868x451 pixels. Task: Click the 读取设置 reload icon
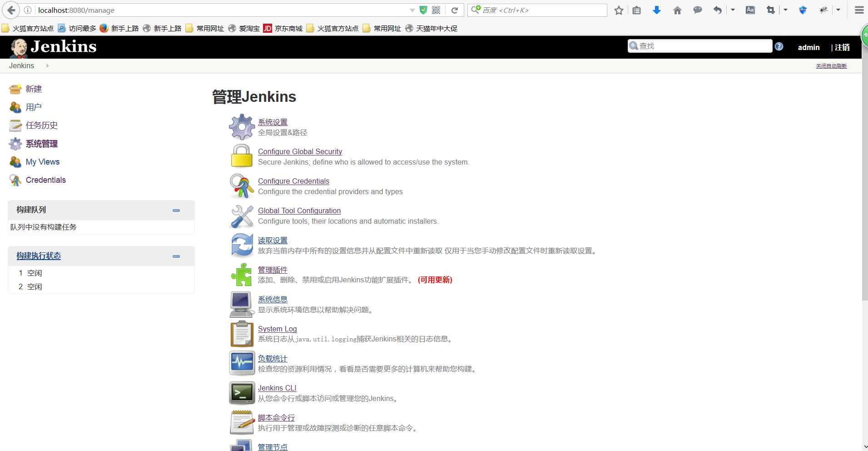point(242,245)
